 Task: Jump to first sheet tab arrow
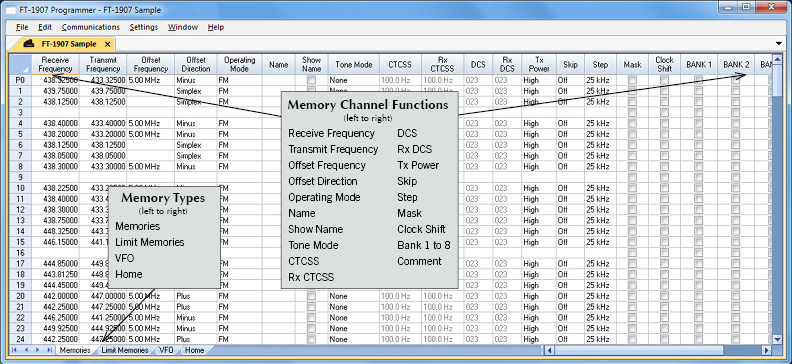14,350
